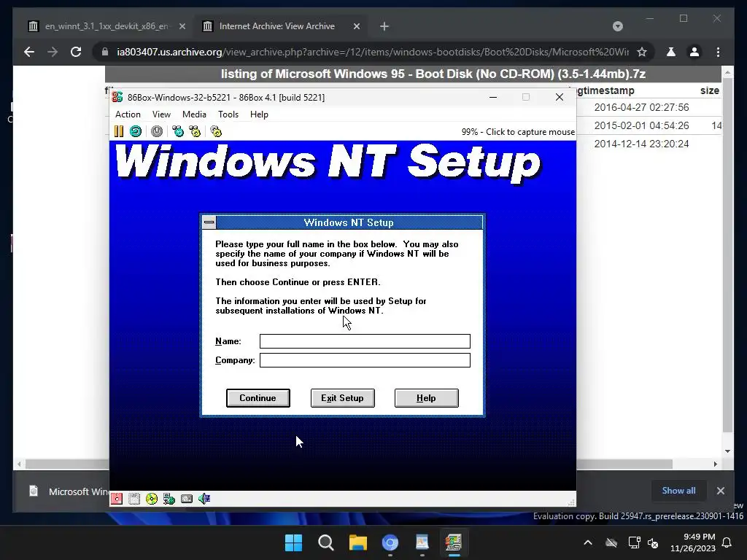Click the sound speaker status icon in 86Box
This screenshot has height=560, width=747.
(204, 499)
